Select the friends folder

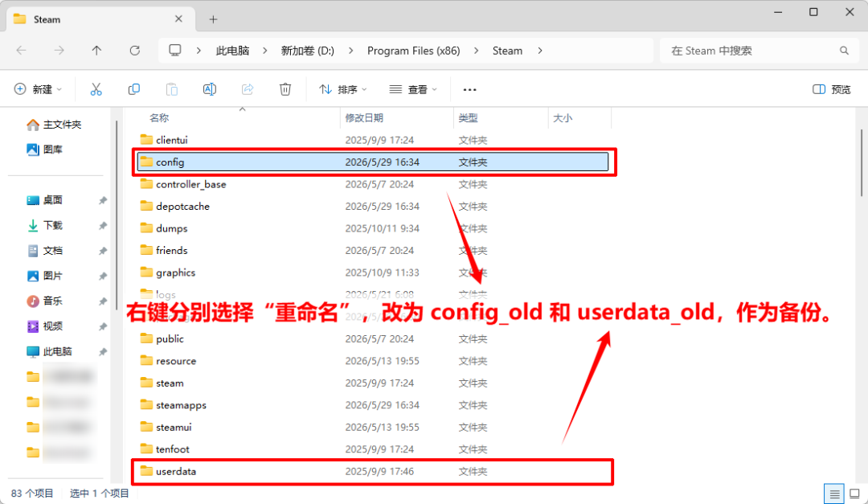373,251
